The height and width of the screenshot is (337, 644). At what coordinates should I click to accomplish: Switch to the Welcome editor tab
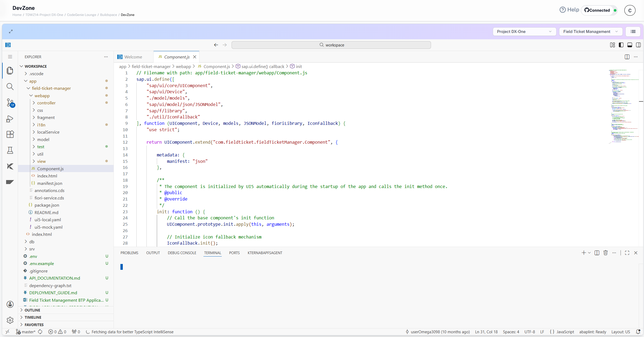[x=133, y=57]
